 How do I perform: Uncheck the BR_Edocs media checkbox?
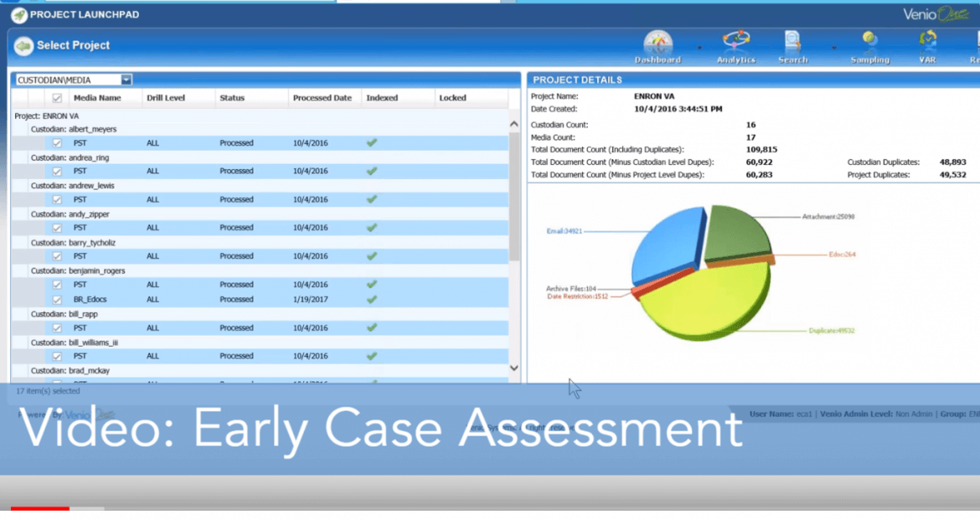click(x=57, y=299)
